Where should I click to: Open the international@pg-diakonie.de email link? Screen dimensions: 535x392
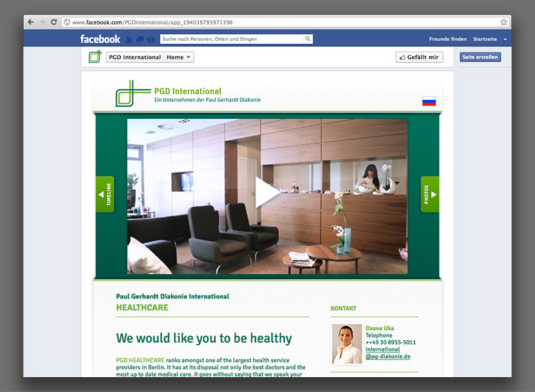click(388, 353)
